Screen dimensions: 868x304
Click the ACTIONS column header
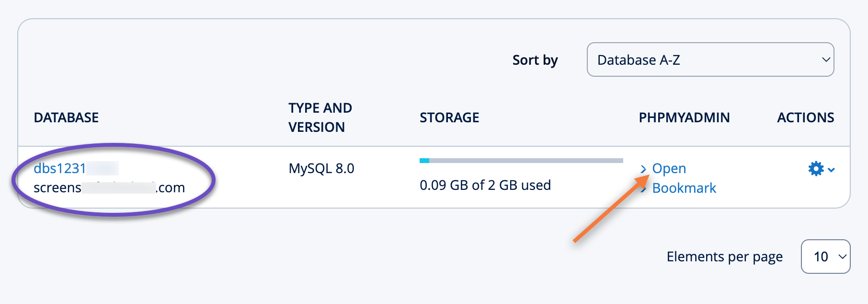[805, 117]
